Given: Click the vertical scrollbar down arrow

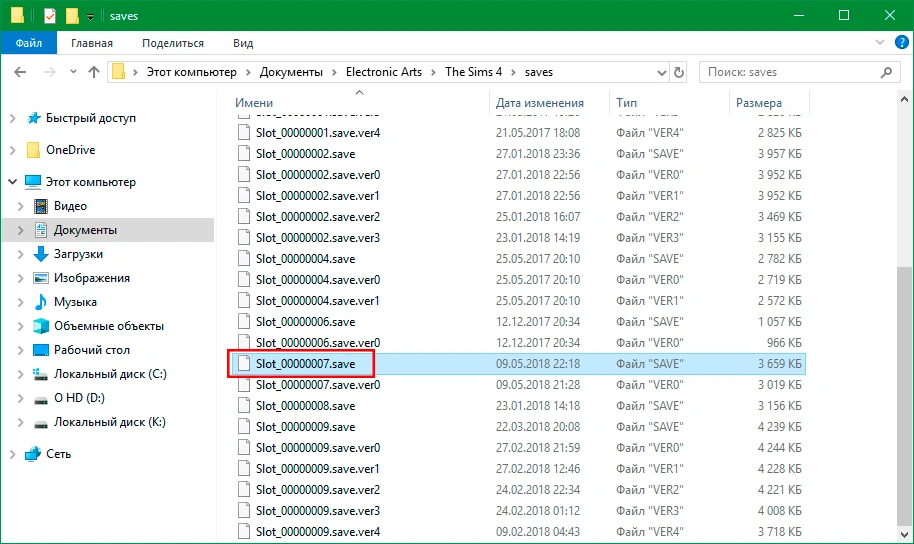Looking at the screenshot, I should [x=904, y=534].
